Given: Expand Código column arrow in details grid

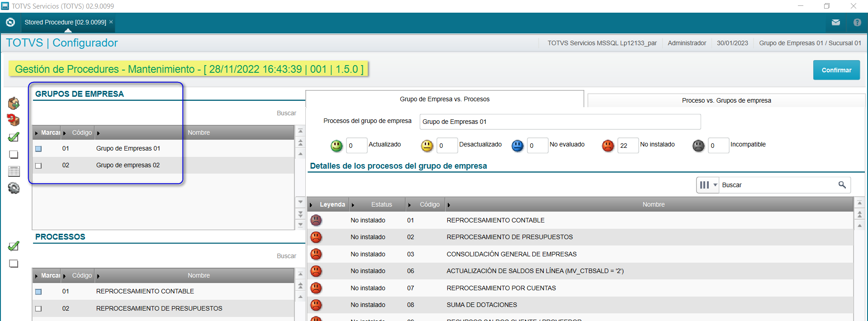Looking at the screenshot, I should (409, 205).
